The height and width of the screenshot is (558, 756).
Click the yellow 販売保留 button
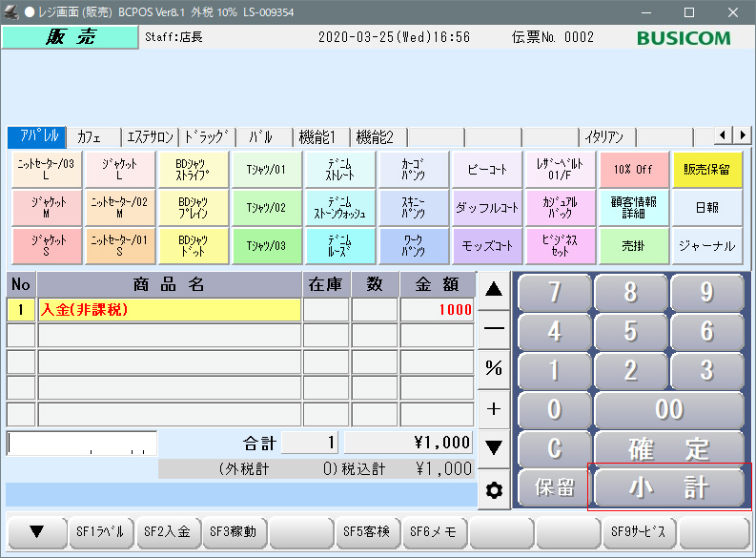click(x=706, y=169)
